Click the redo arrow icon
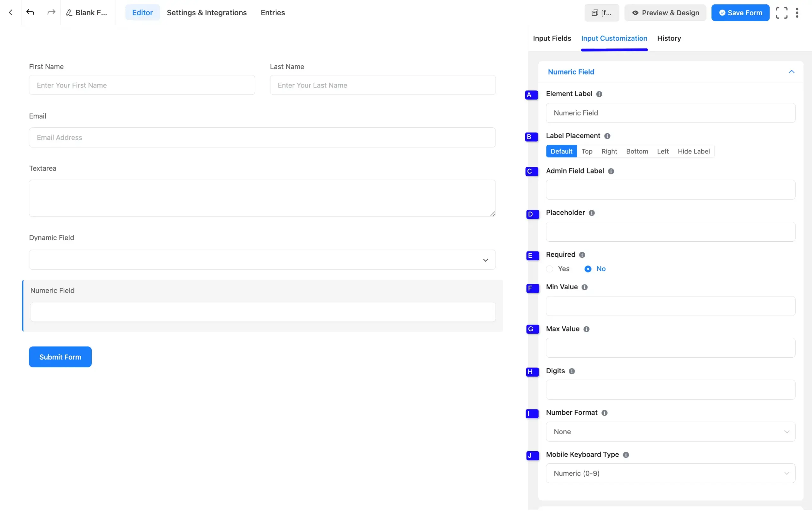The width and height of the screenshot is (812, 515). (x=51, y=12)
